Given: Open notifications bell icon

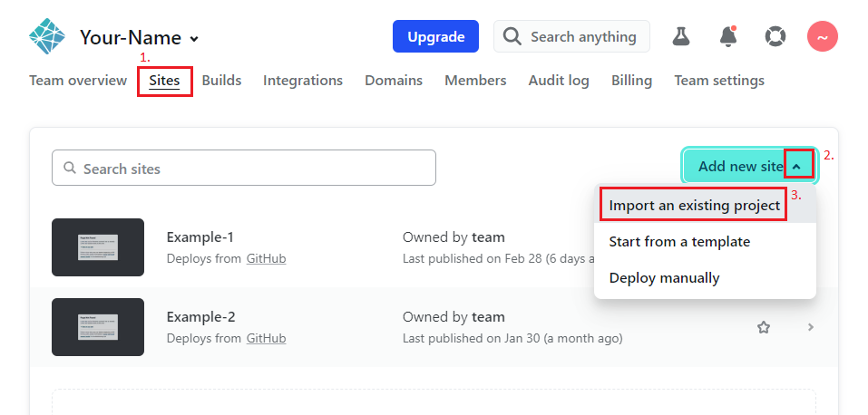Looking at the screenshot, I should tap(728, 36).
